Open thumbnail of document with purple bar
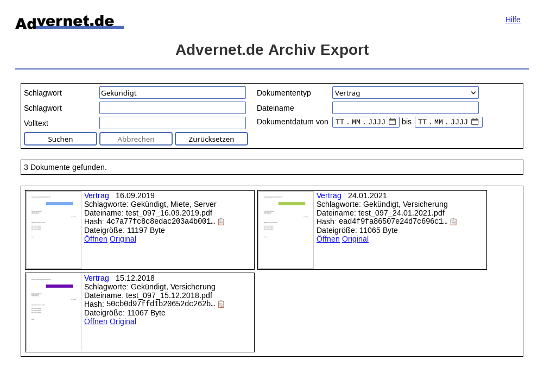This screenshot has width=544, height=392. (x=54, y=312)
